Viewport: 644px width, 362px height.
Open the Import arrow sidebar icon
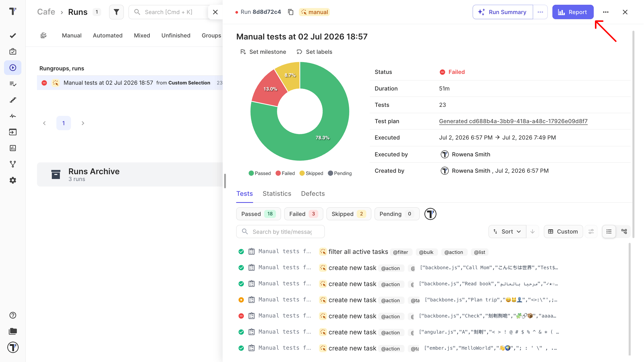13,132
